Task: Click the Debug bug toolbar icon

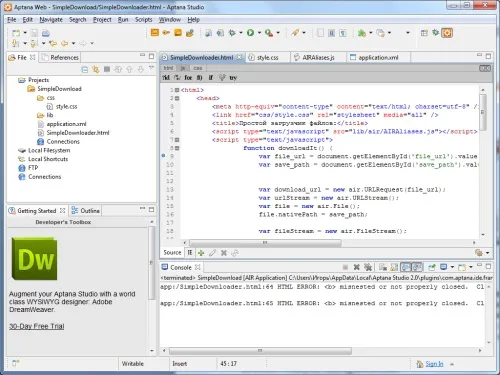Action: tap(232, 33)
